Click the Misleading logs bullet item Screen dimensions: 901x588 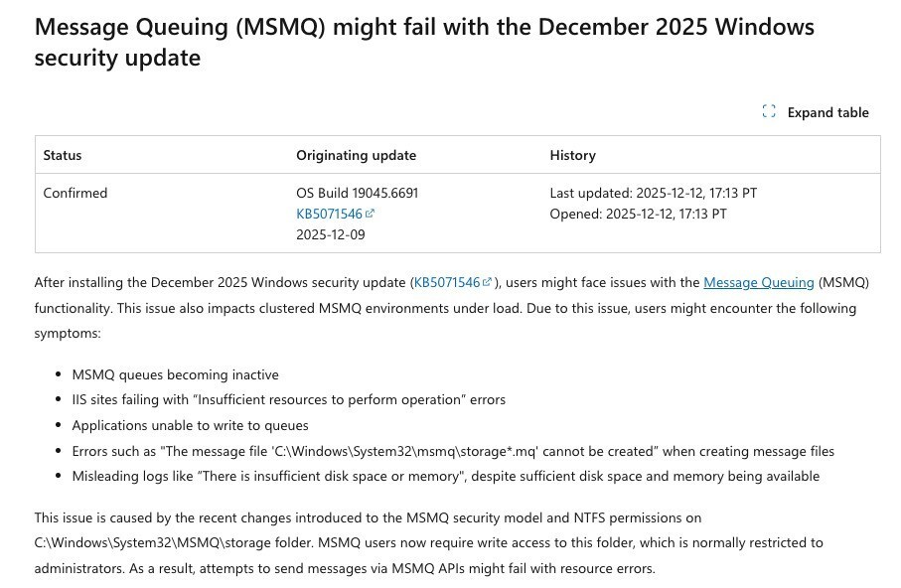pyautogui.click(x=445, y=476)
